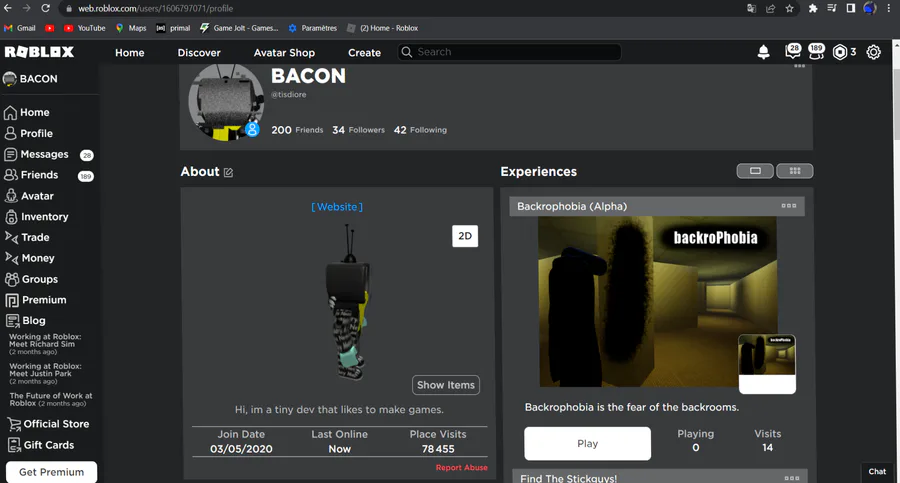
Task: Open Inventory in the sidebar
Action: pos(37,217)
